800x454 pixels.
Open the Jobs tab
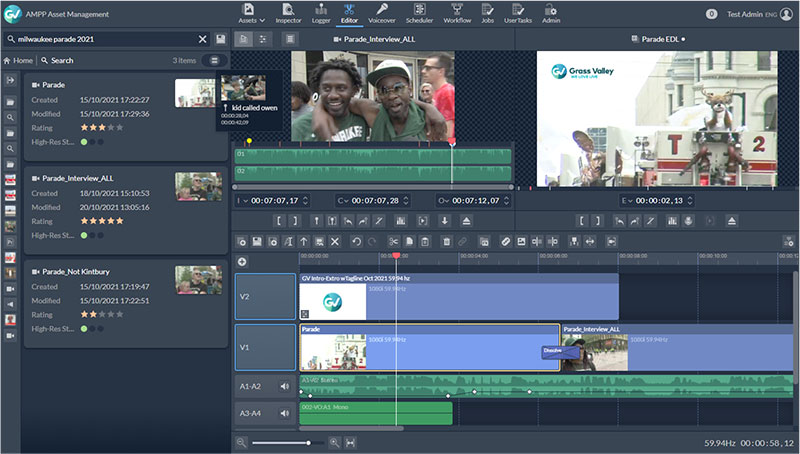point(487,14)
